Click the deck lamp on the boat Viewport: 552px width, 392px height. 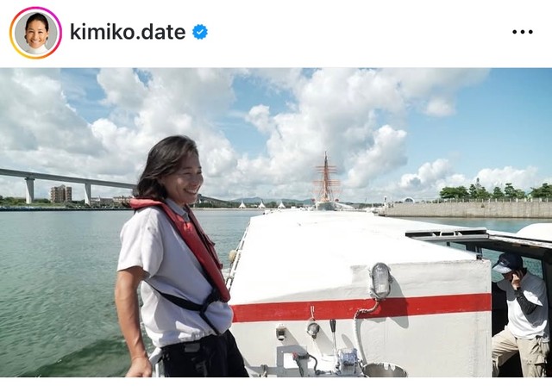[x=381, y=280]
